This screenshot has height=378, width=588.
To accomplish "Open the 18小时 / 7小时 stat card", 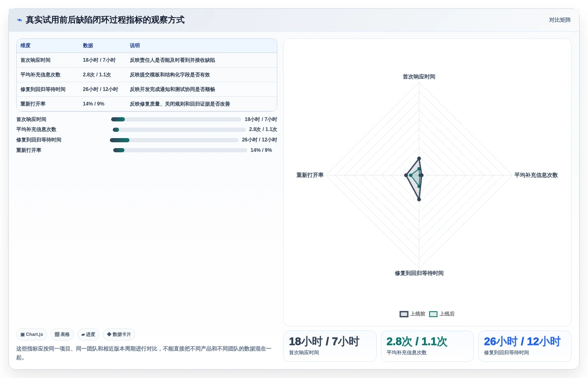I will click(330, 346).
